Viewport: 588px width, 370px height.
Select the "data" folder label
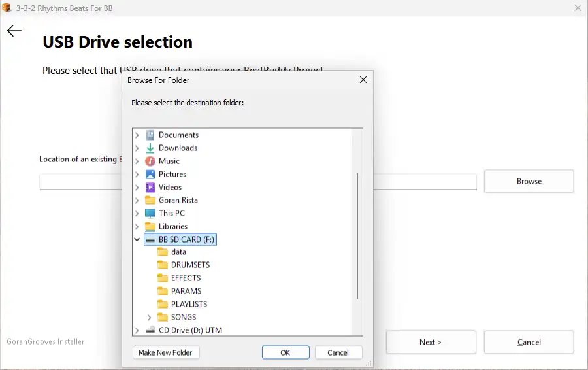click(x=178, y=252)
